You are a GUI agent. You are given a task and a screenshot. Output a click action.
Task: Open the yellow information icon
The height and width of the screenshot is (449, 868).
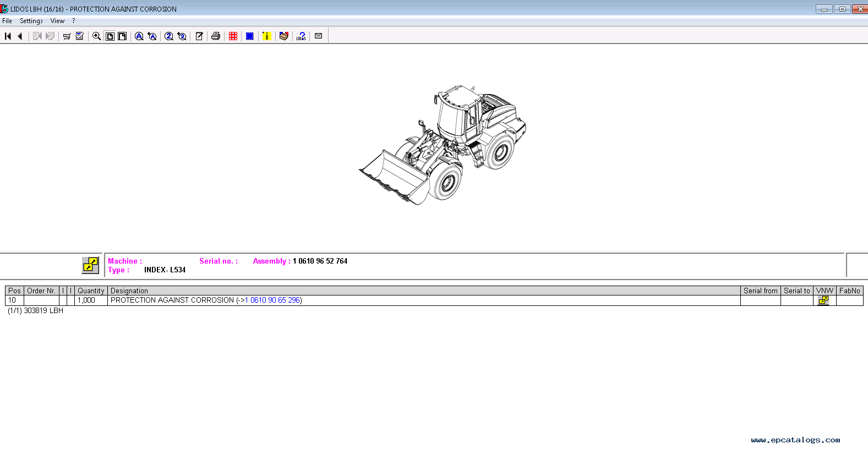(267, 36)
